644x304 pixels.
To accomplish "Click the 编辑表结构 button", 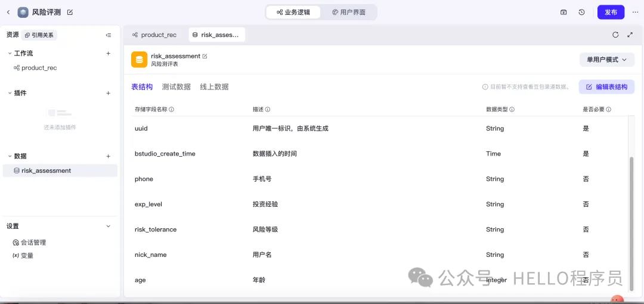I will 606,86.
